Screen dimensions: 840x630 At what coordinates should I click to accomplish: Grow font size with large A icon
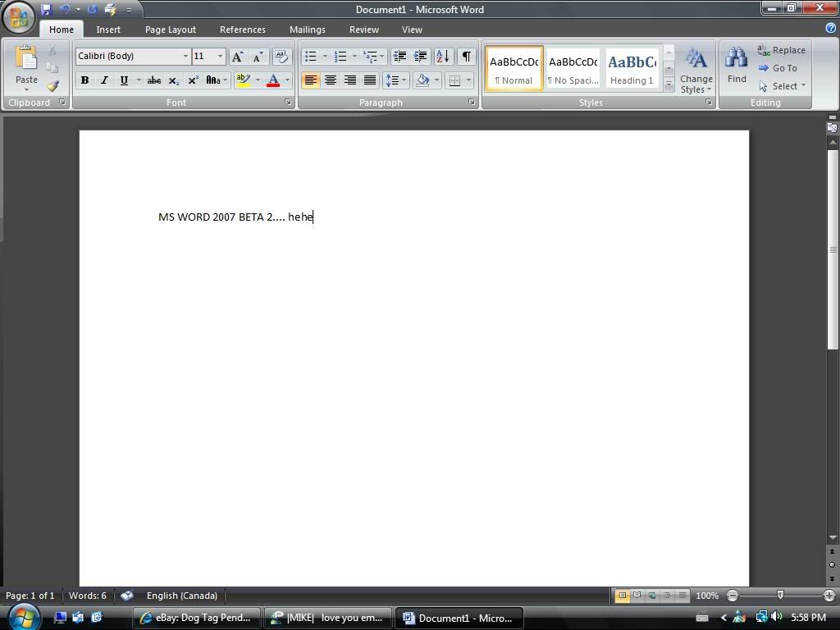[x=237, y=57]
